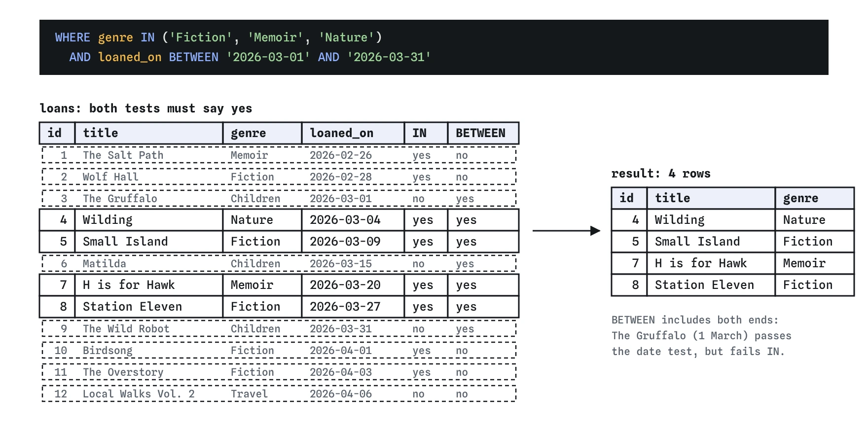868x428 pixels.
Task: Select the loaned_on column name in the SQL code
Action: click(130, 57)
